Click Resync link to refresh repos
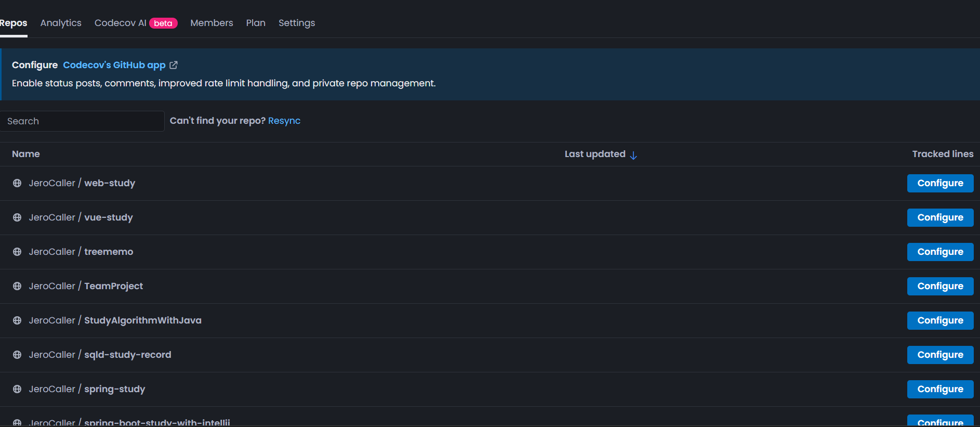Image resolution: width=980 pixels, height=427 pixels. [284, 121]
